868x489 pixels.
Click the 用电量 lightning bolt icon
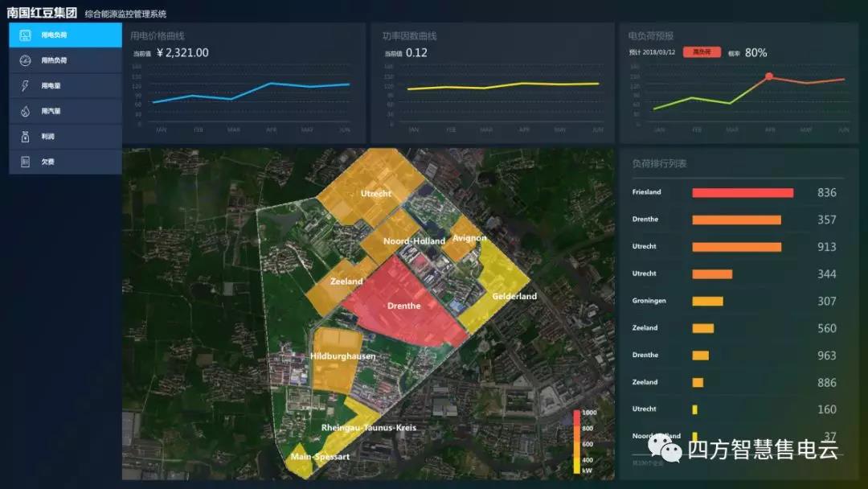(26, 86)
